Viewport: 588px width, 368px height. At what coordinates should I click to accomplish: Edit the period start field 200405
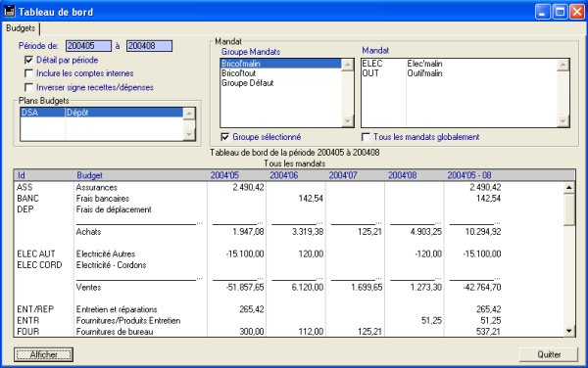pos(88,46)
